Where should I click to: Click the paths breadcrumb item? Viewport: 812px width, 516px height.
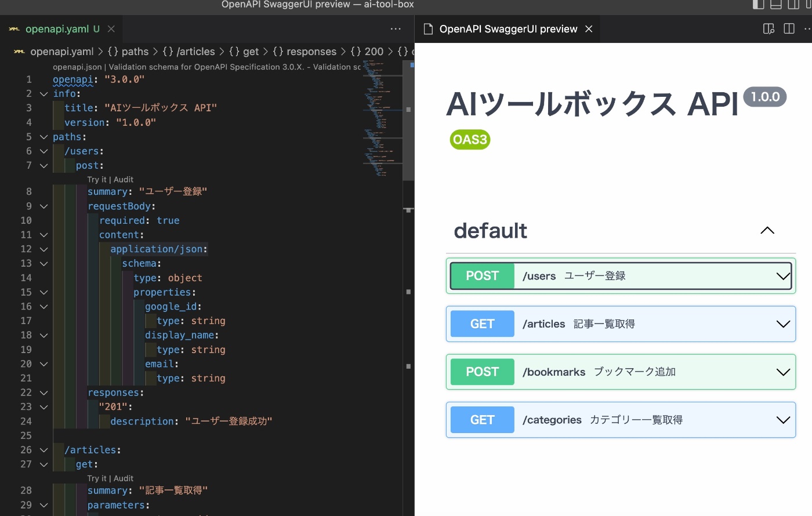[128, 52]
